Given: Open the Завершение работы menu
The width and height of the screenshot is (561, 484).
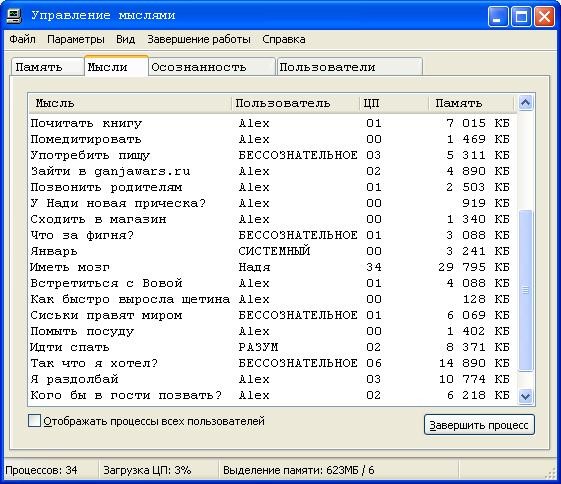Looking at the screenshot, I should 199,39.
